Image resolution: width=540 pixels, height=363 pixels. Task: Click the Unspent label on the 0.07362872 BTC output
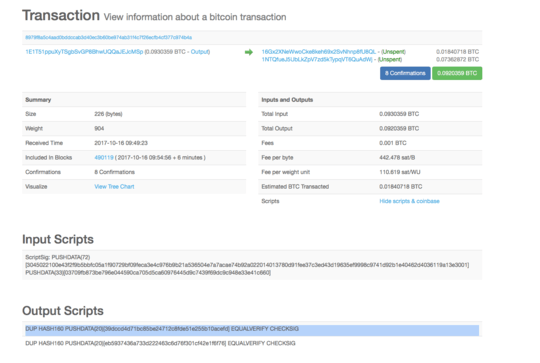click(x=390, y=60)
